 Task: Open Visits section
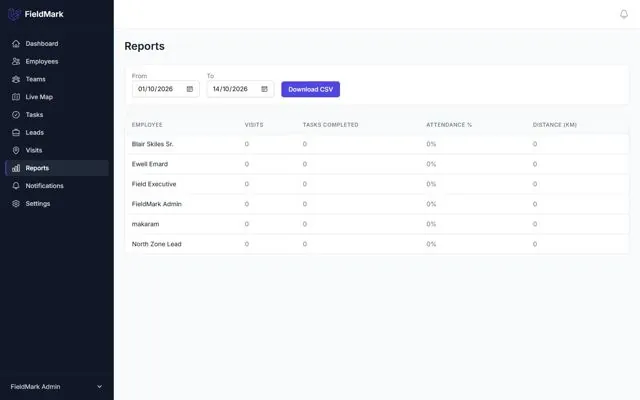pos(57,150)
